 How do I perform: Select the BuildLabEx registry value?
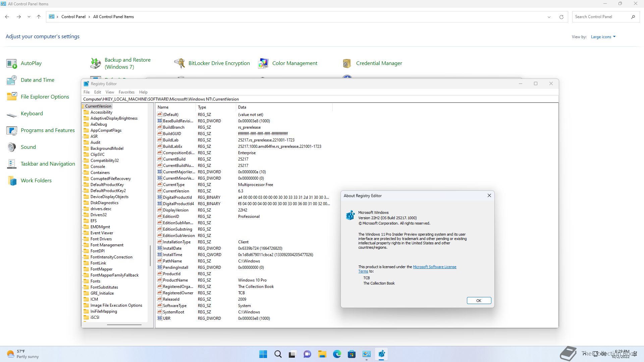click(x=173, y=146)
